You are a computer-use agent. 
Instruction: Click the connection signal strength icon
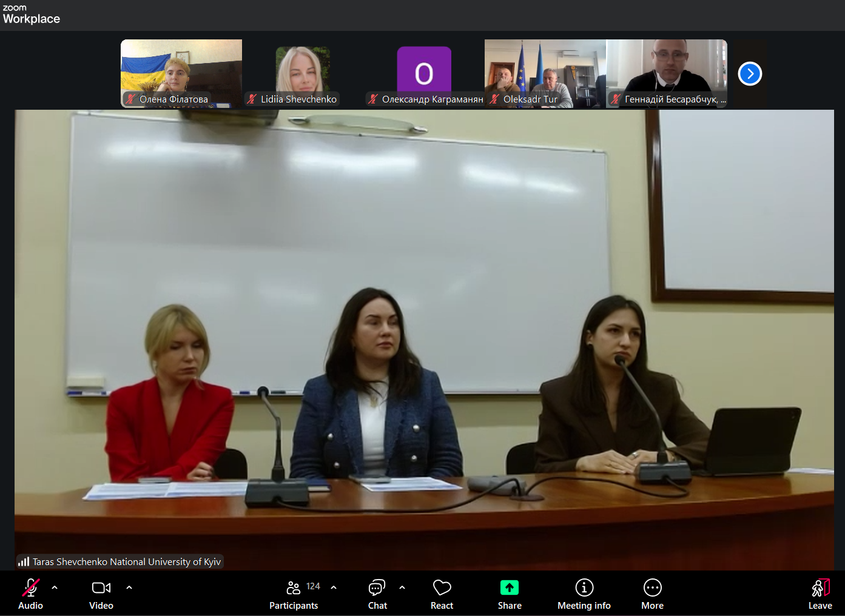(24, 561)
